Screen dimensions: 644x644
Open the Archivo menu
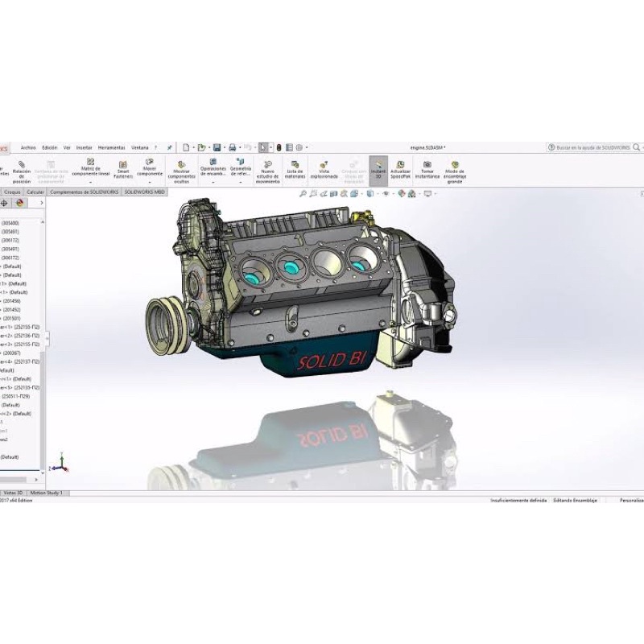28,147
